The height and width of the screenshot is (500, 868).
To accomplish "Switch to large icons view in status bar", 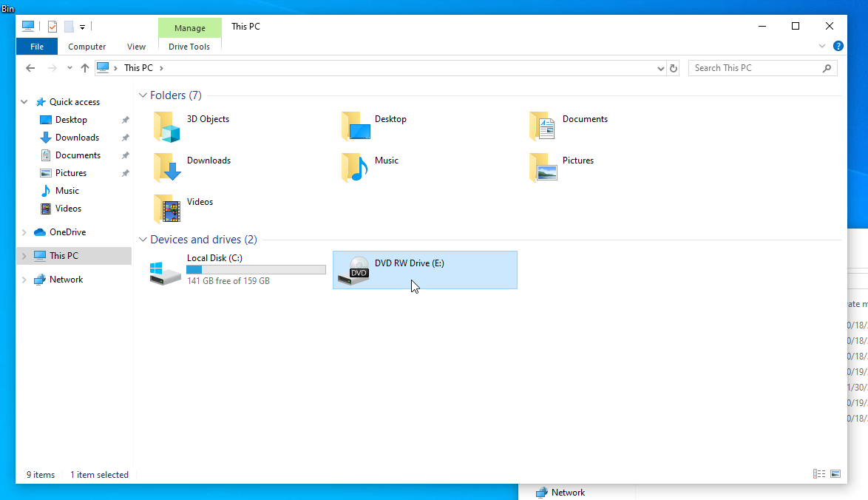I will [835, 474].
